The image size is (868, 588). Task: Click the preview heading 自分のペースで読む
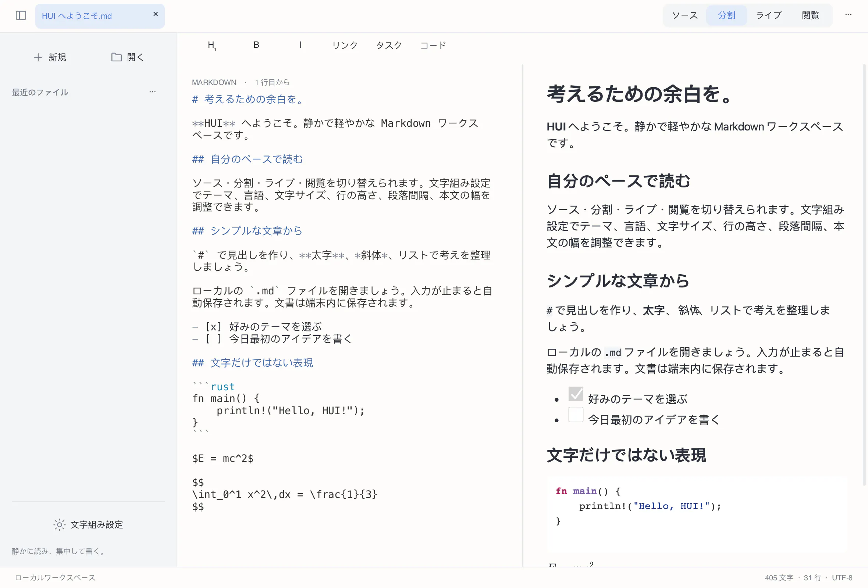[619, 181]
